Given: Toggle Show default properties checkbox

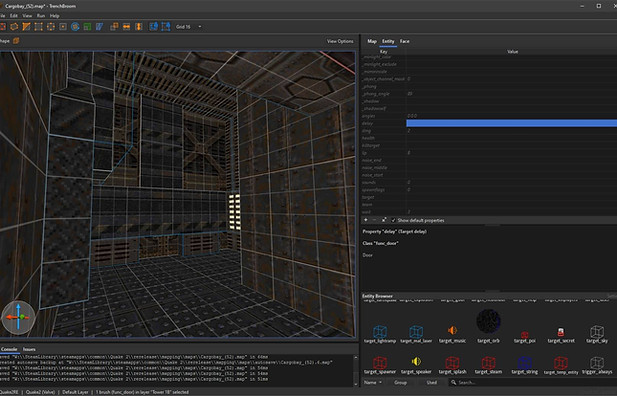Looking at the screenshot, I should [393, 220].
